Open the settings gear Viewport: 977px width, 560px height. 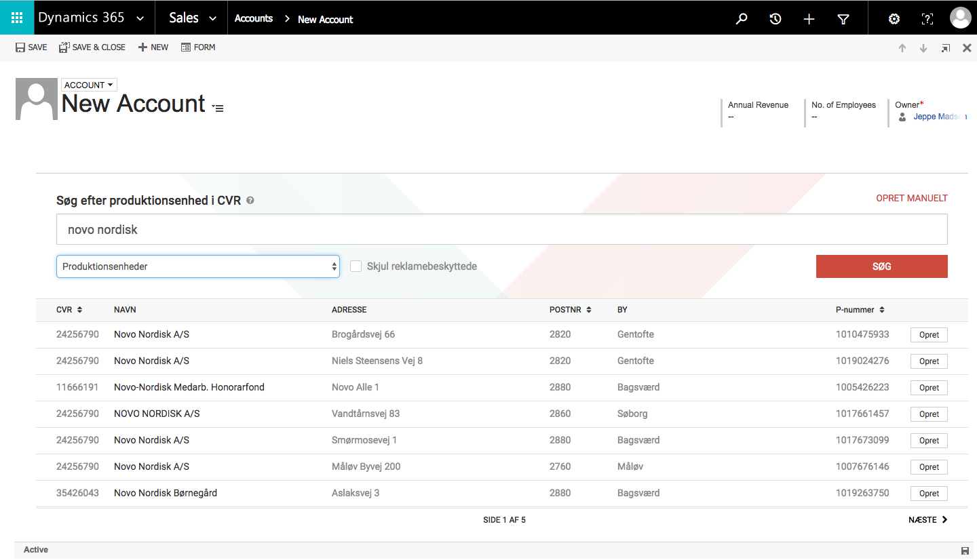pyautogui.click(x=894, y=19)
